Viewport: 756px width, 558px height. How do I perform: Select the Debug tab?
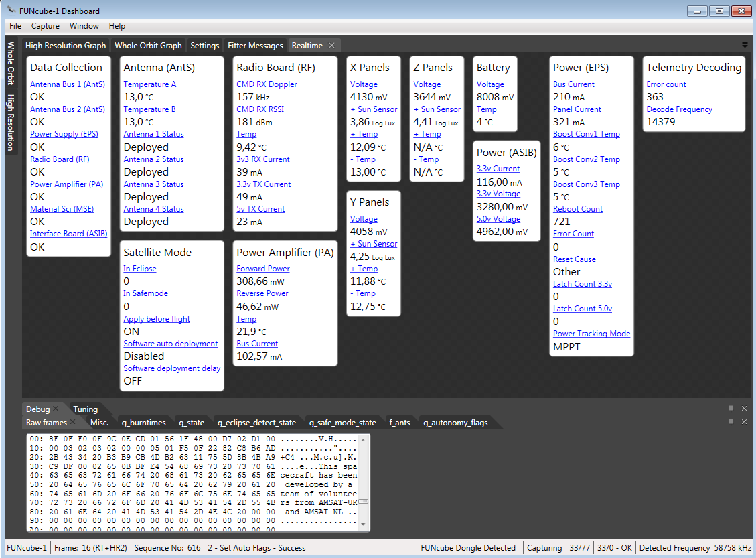(37, 409)
